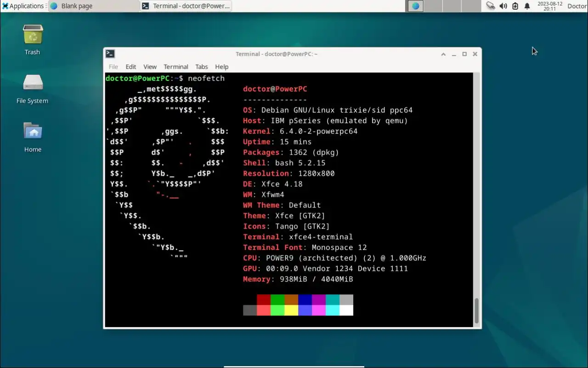Viewport: 588px width, 368px height.
Task: Switch to the Blank page taskbar window
Action: [94, 6]
